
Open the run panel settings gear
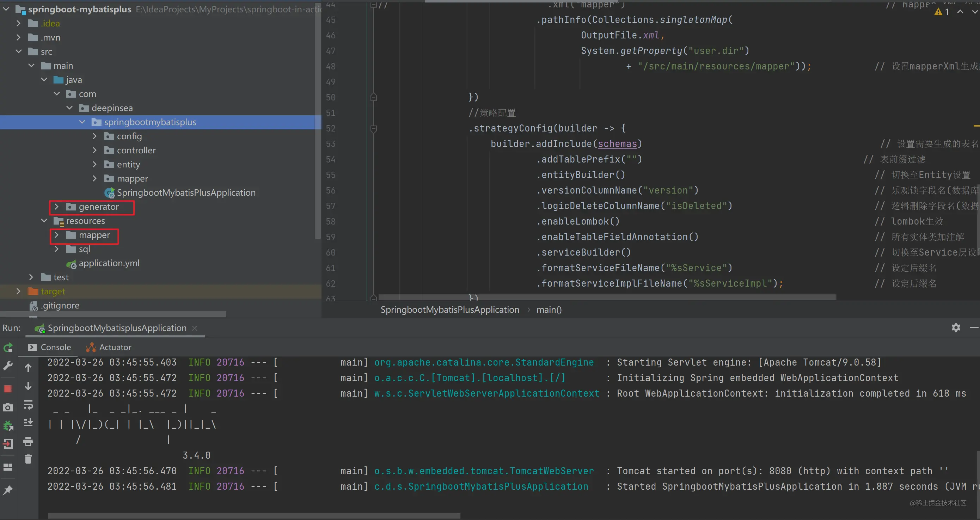click(956, 328)
